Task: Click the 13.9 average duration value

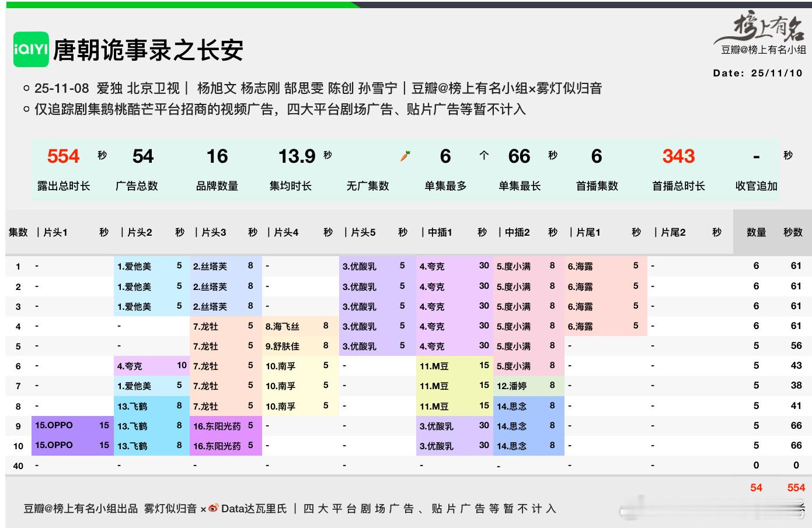Action: (x=297, y=156)
